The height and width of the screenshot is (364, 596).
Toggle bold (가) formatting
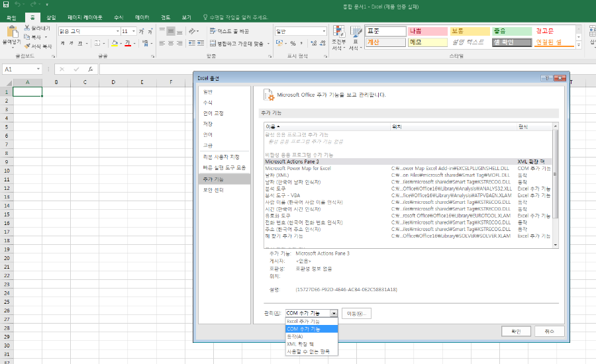(x=62, y=43)
